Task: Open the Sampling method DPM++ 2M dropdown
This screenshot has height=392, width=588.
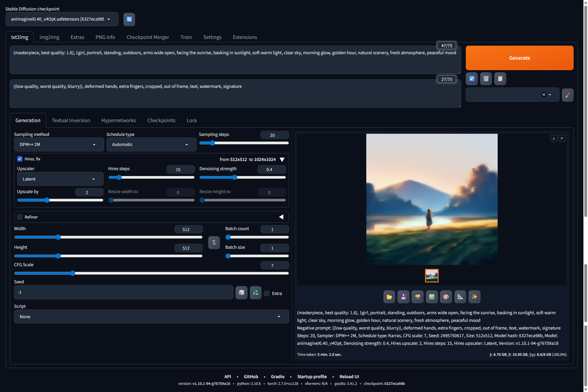Action: (59, 145)
